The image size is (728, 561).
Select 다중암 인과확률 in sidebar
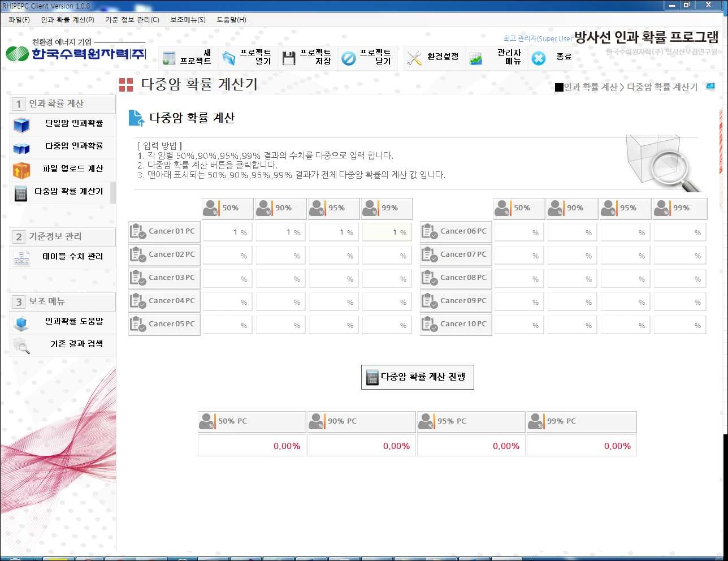(62, 146)
